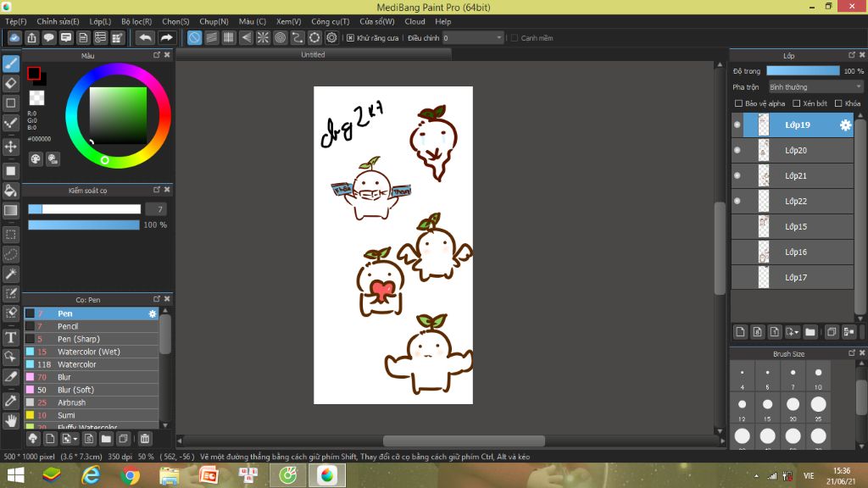
Task: Add a new layer in layer panel
Action: pos(740,332)
